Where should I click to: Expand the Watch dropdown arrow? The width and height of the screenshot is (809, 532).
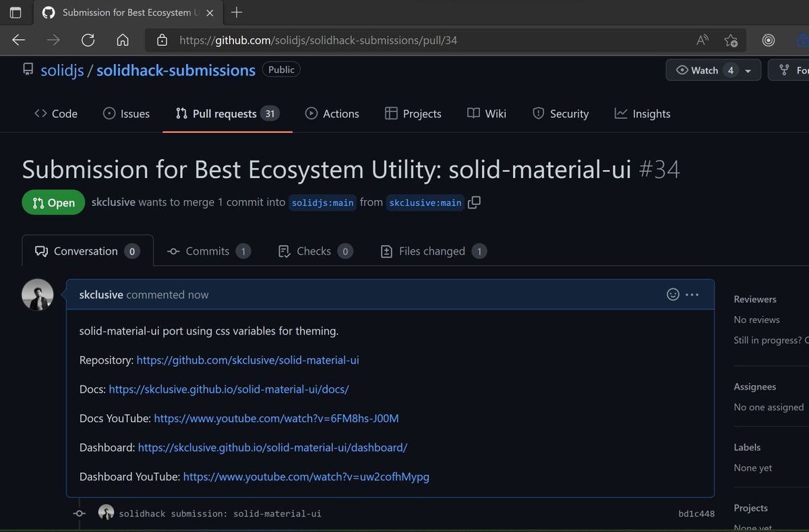click(748, 70)
